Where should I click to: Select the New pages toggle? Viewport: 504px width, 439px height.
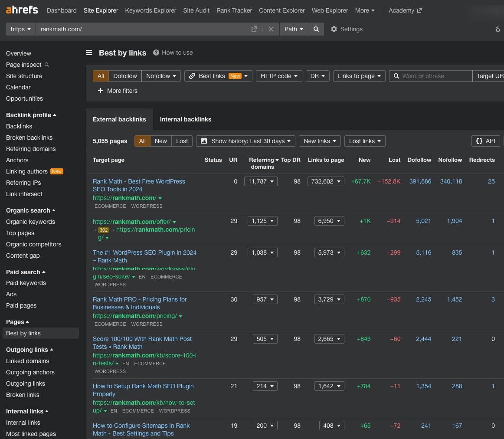[161, 141]
